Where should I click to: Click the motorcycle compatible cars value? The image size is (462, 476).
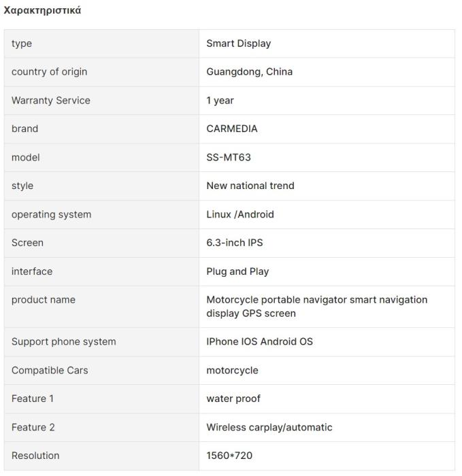point(232,371)
